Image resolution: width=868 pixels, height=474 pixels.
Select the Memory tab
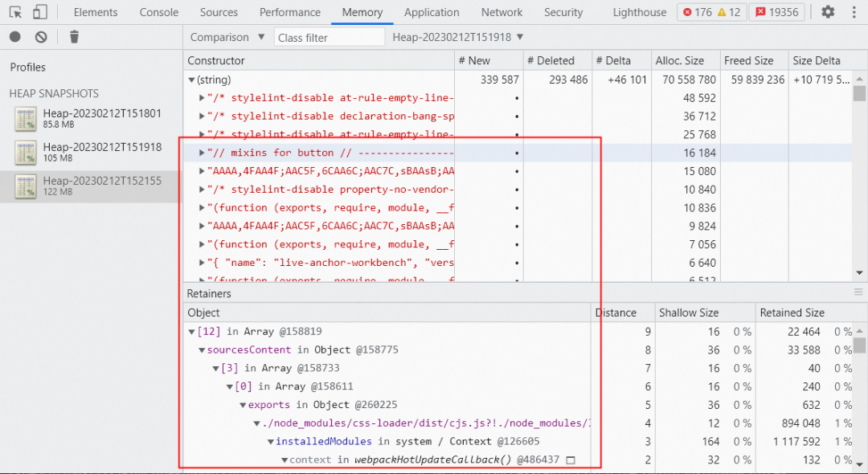pos(362,12)
